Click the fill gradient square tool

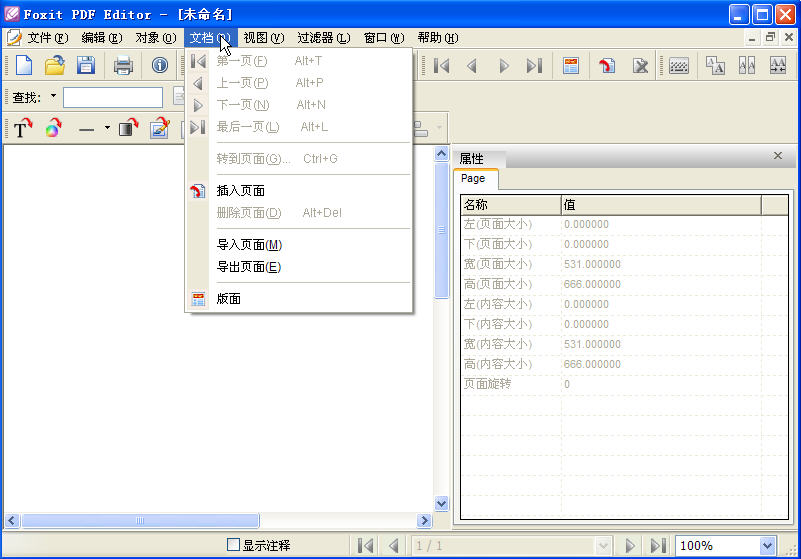(x=128, y=128)
